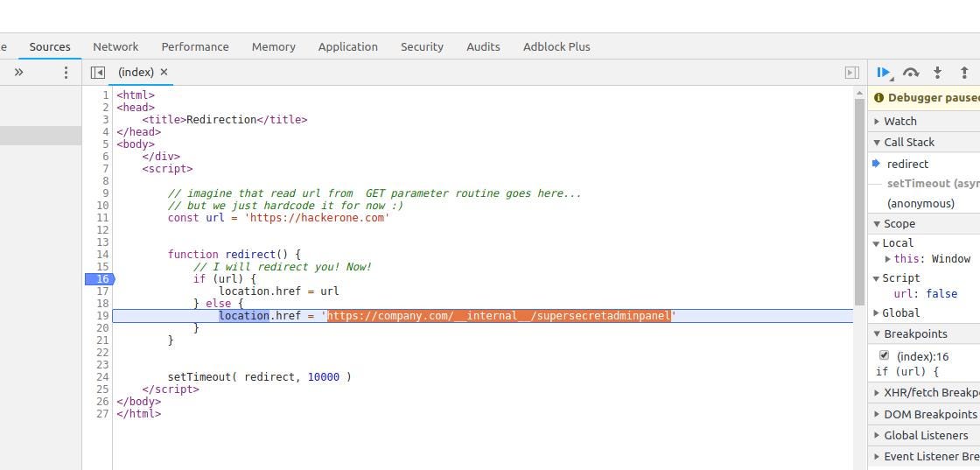Screen dimensions: 980x470
Task: Click line number 11 in gutter
Action: 102,218
